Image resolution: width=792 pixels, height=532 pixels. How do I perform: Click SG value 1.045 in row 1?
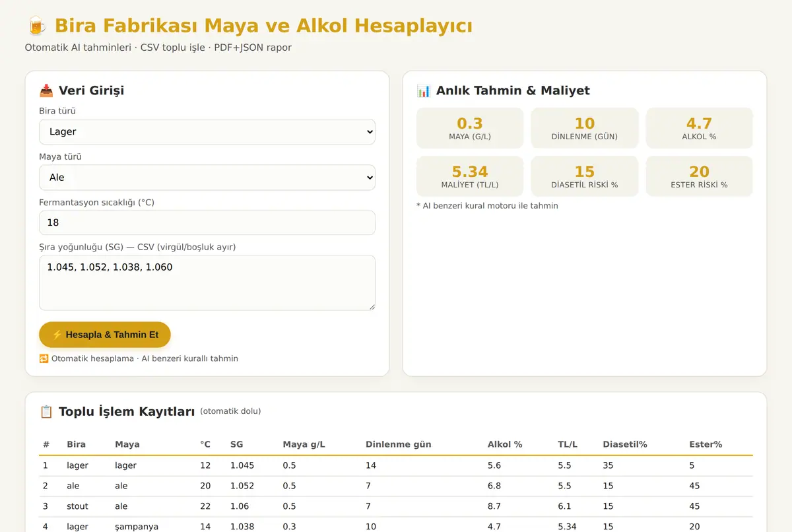tap(242, 465)
